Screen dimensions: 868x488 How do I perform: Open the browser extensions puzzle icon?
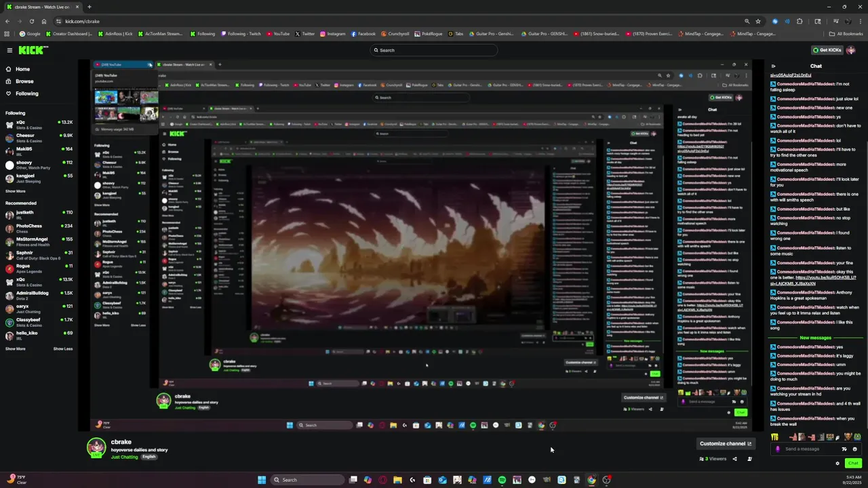point(800,21)
